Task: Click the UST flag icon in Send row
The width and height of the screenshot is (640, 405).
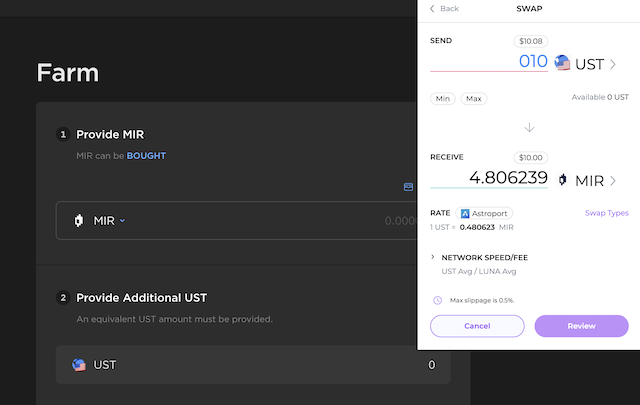Action: point(563,63)
